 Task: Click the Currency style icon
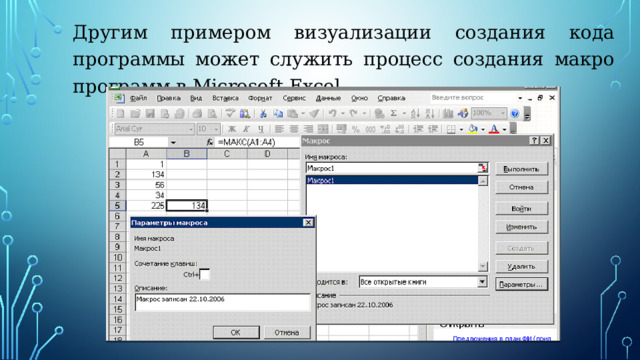(x=341, y=129)
